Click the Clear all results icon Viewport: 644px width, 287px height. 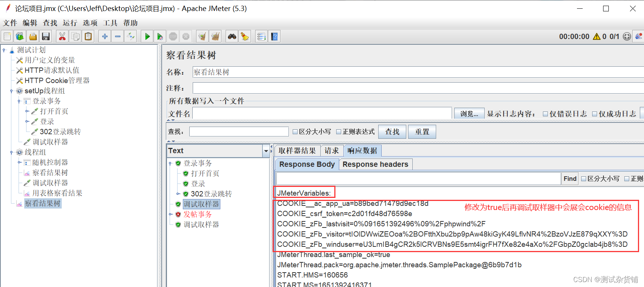tap(215, 36)
